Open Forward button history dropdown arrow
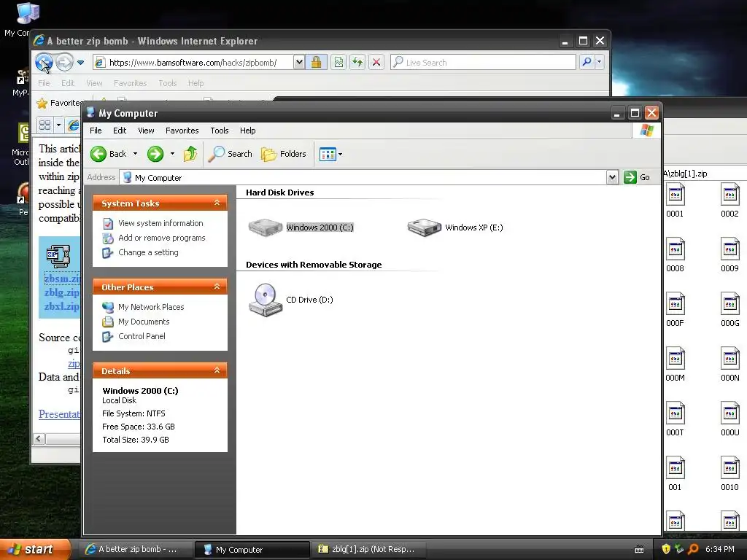The width and height of the screenshot is (747, 560). [x=172, y=154]
